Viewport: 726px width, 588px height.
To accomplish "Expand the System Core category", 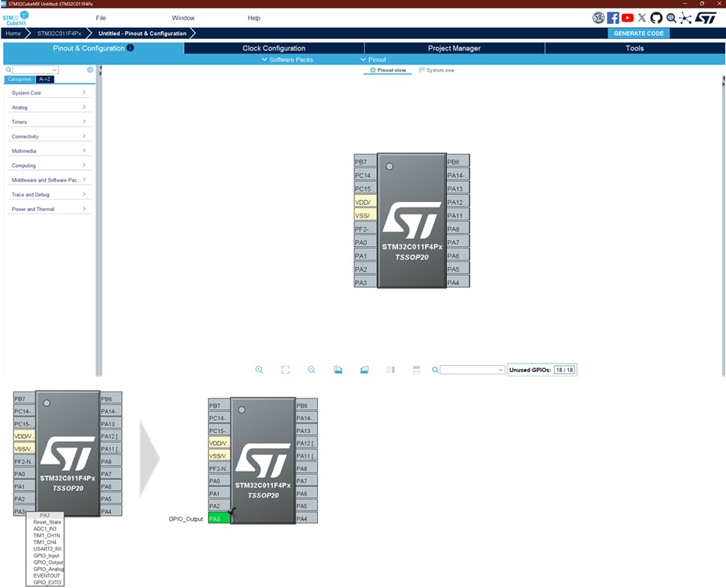I will tap(48, 92).
